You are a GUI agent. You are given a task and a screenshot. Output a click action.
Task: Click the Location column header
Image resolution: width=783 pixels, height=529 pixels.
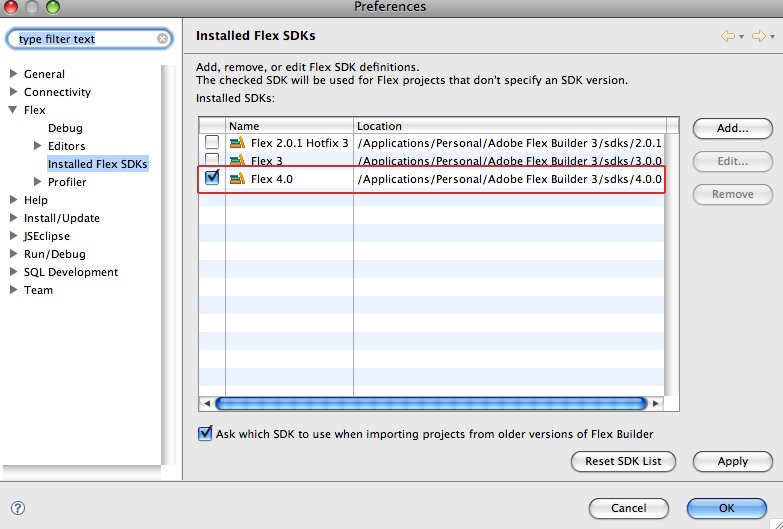pyautogui.click(x=510, y=126)
